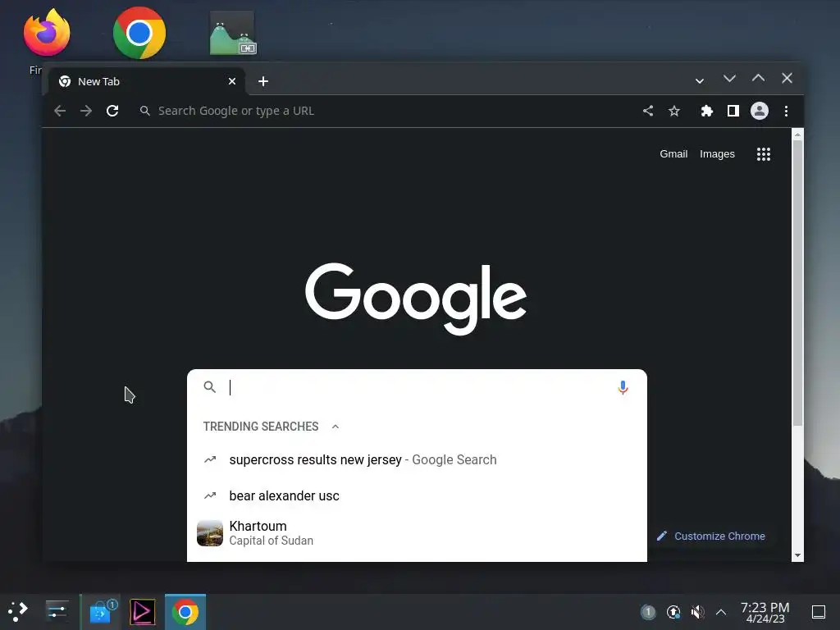Bookmark this tab with the star icon
This screenshot has height=630, width=840.
click(674, 111)
